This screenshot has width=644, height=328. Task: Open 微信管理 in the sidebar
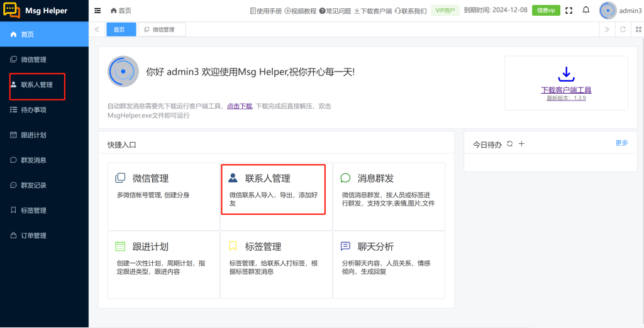[45, 60]
